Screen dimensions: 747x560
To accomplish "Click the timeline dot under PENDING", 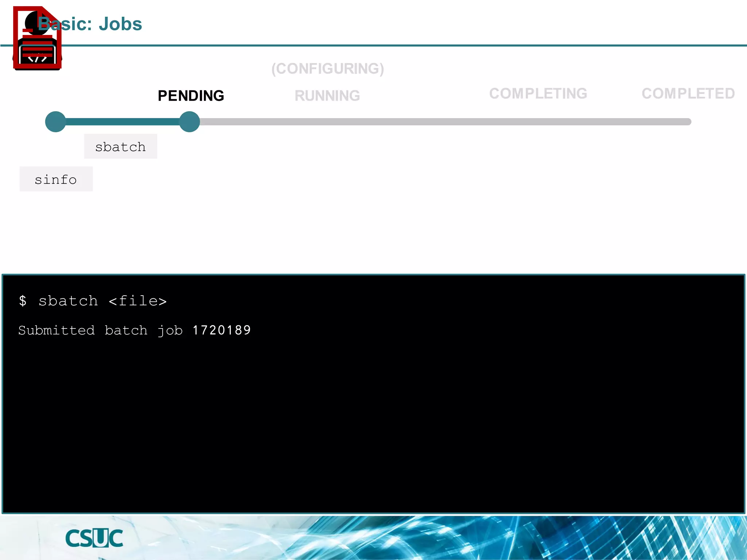I will 189,122.
